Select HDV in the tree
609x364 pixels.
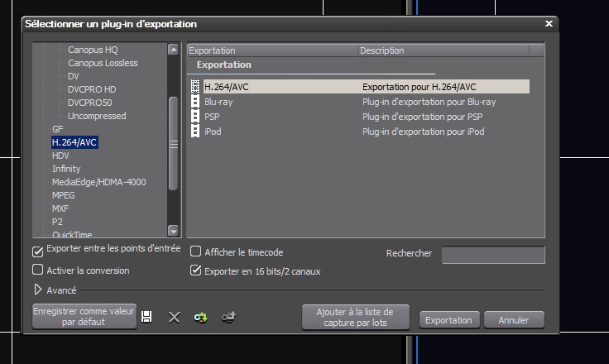60,156
